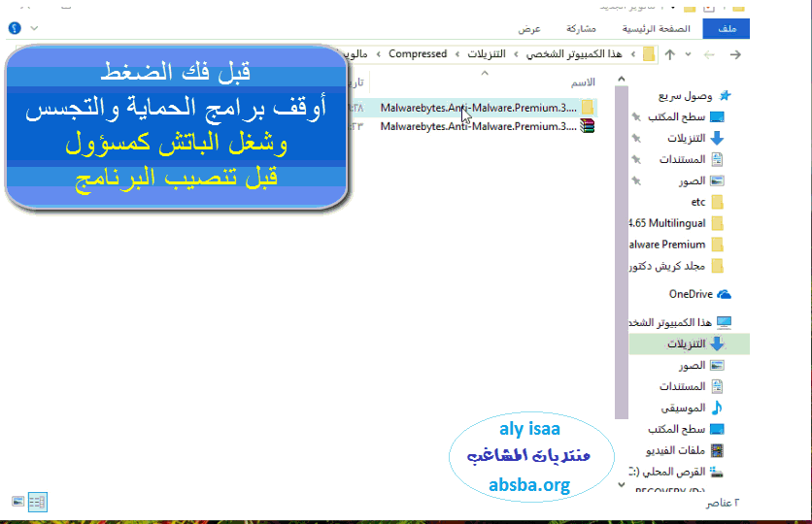
Task: Click the Up one level arrow
Action: point(670,54)
